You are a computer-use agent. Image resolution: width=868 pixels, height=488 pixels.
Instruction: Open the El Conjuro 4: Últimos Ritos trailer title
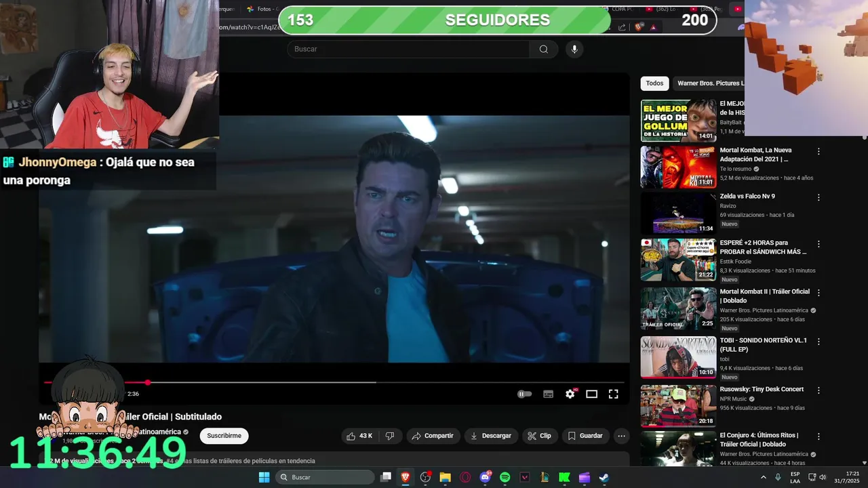pos(758,440)
